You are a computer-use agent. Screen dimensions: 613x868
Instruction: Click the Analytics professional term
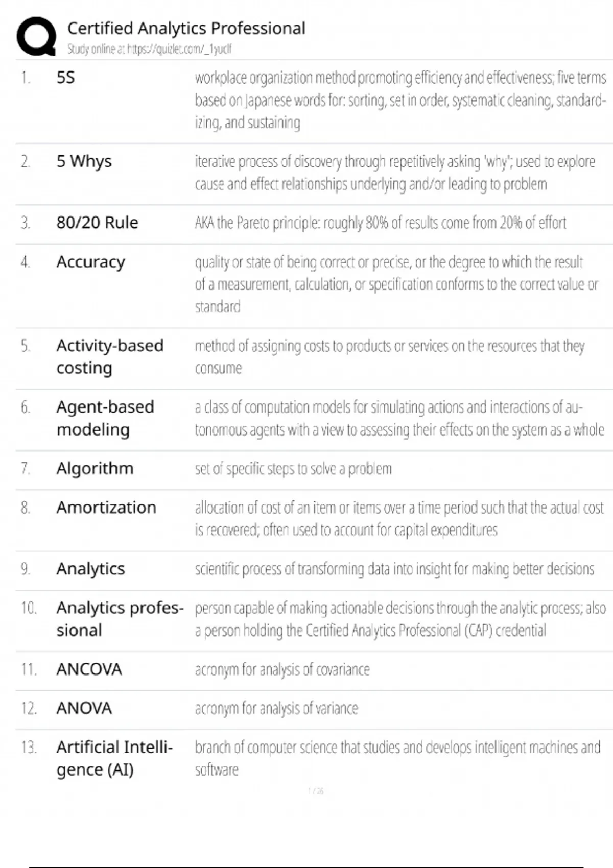(x=120, y=619)
